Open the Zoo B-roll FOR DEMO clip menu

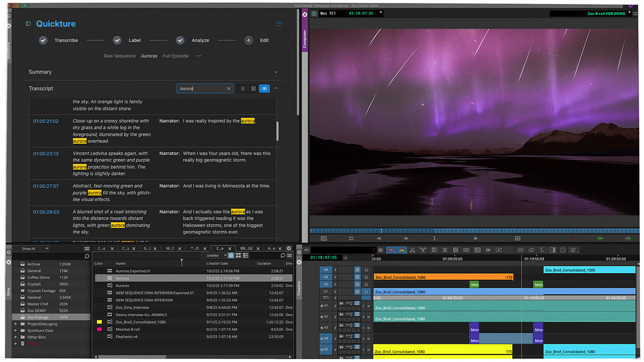pyautogui.click(x=629, y=13)
